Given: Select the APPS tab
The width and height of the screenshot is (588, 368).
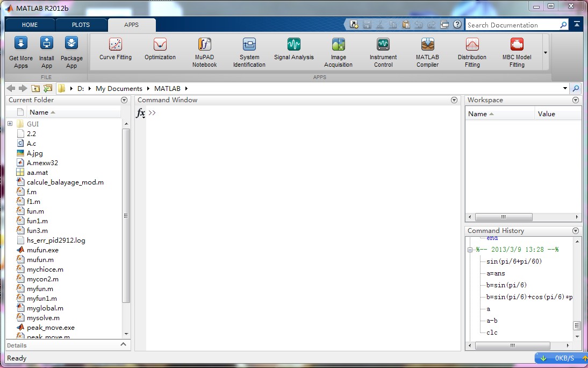Looking at the screenshot, I should 131,25.
